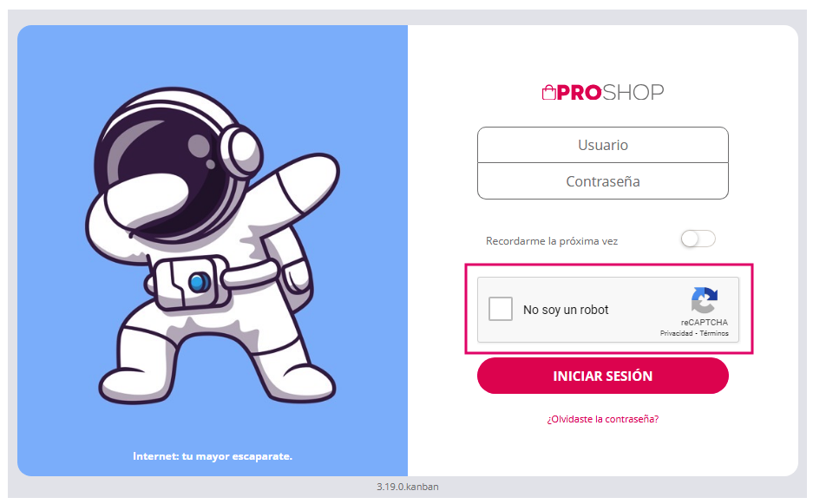Click the 3.19.0.kanban version text

coord(408,487)
